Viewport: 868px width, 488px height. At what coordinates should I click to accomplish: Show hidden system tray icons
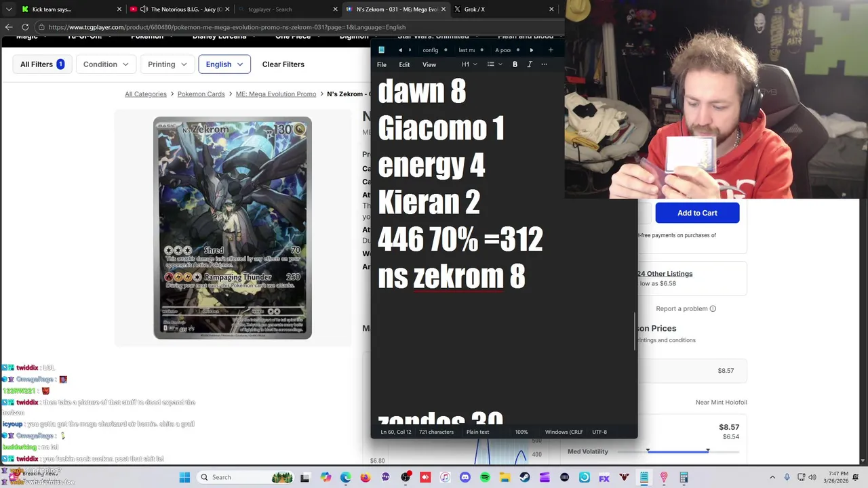point(772,477)
